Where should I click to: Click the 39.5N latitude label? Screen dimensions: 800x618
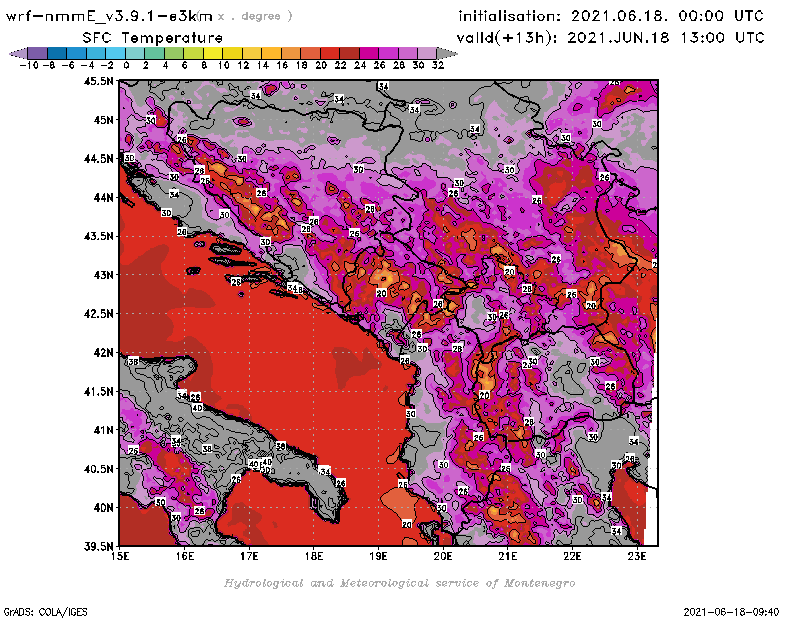coord(98,547)
